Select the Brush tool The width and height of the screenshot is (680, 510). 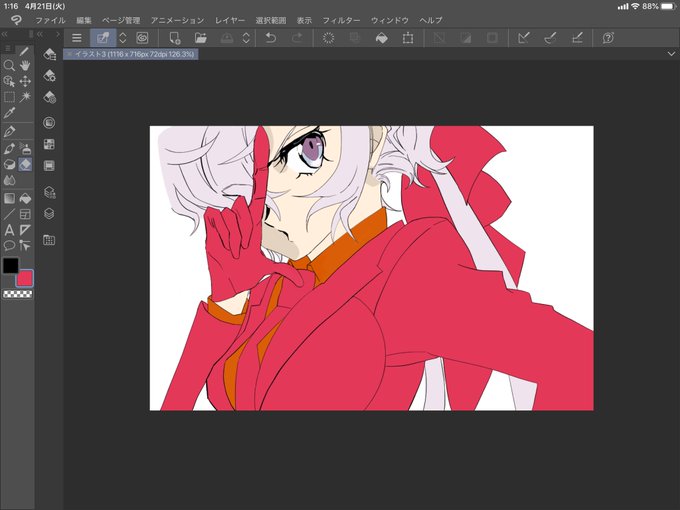(x=9, y=149)
